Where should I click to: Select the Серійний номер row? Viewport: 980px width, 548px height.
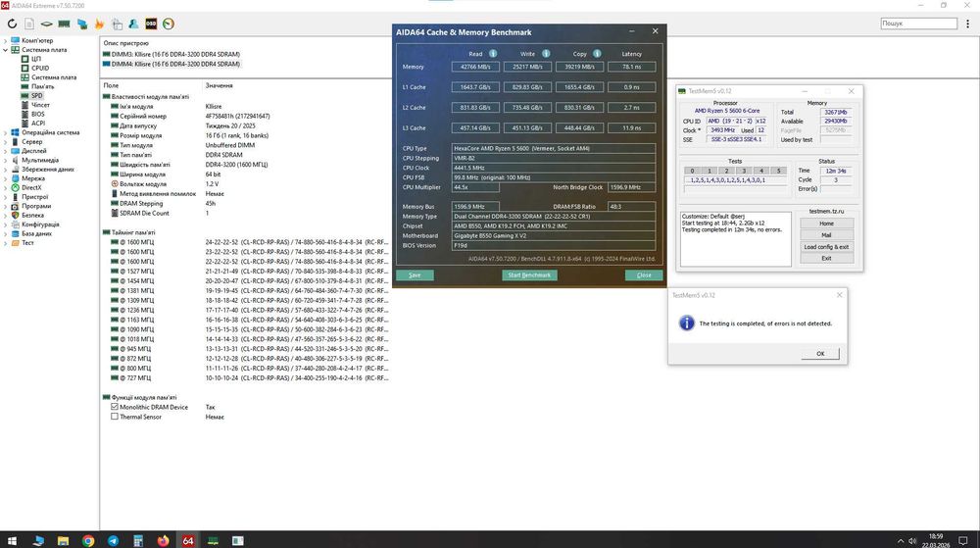(x=250, y=117)
